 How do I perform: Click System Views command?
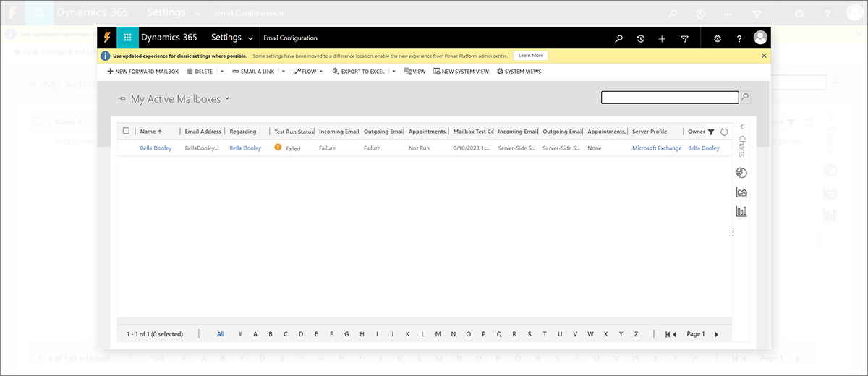coord(519,72)
